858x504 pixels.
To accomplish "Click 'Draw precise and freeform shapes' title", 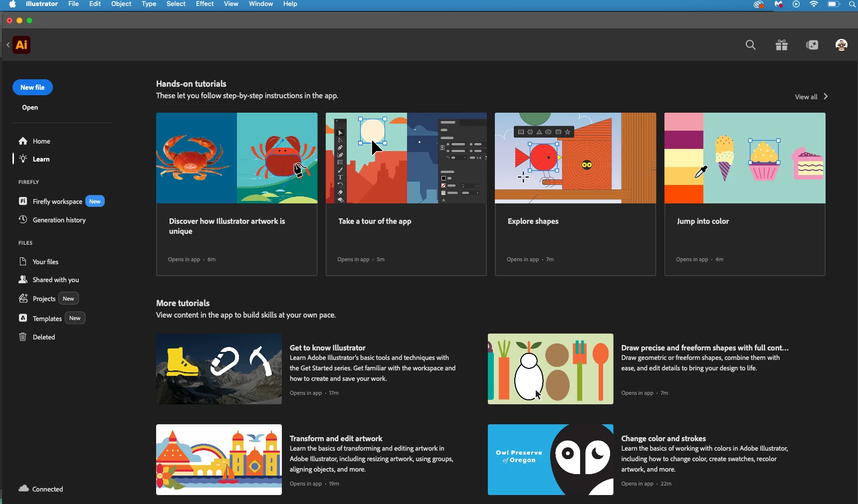I will tap(705, 347).
